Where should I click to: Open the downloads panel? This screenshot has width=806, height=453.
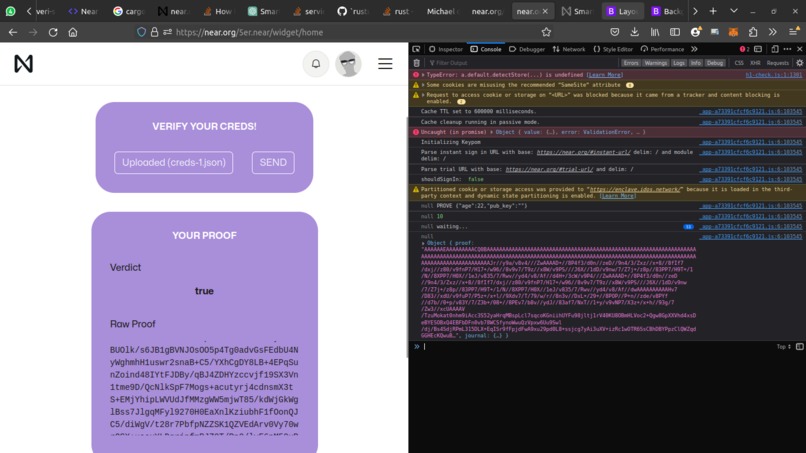(x=634, y=32)
